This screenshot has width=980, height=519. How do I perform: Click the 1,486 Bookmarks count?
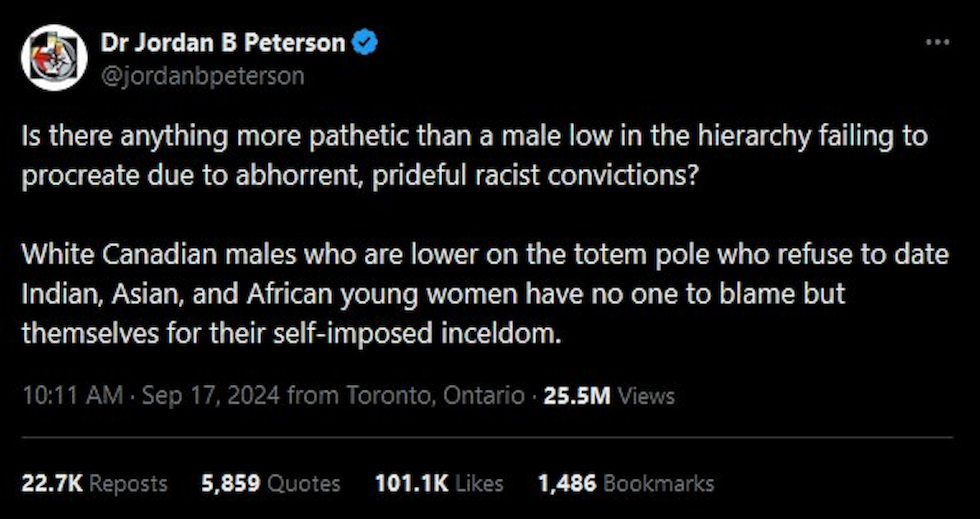[x=626, y=483]
